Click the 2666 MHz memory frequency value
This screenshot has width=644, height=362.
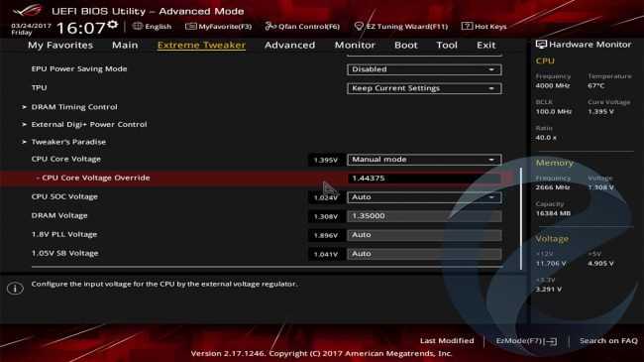coord(553,187)
